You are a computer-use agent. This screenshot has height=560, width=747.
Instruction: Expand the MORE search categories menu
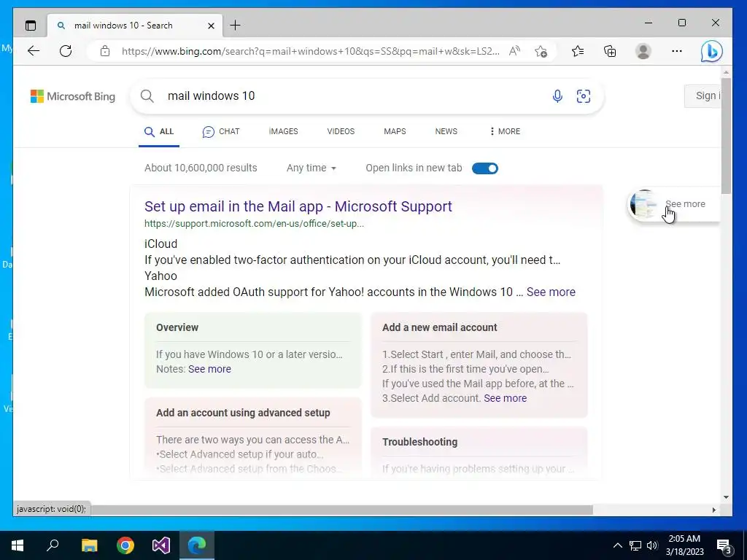505,131
